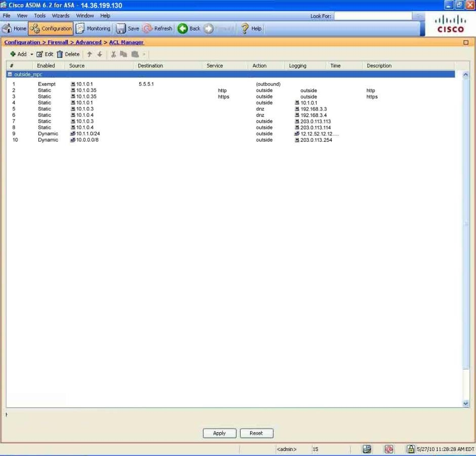Open the View menu
This screenshot has width=476, height=456.
pos(22,16)
